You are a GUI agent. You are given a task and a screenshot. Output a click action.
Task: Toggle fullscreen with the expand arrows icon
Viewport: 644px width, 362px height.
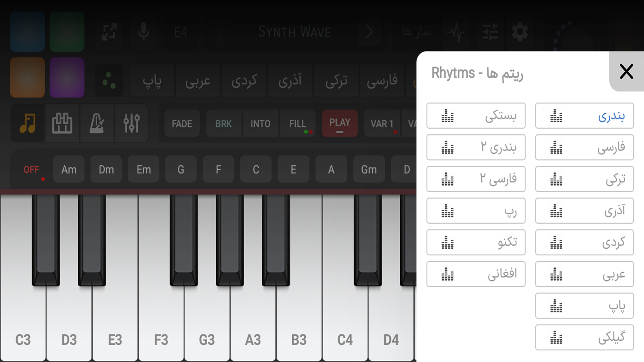click(x=109, y=32)
